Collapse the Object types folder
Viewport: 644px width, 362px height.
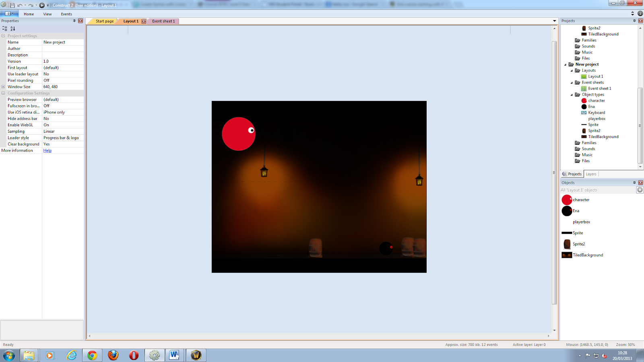pos(572,94)
